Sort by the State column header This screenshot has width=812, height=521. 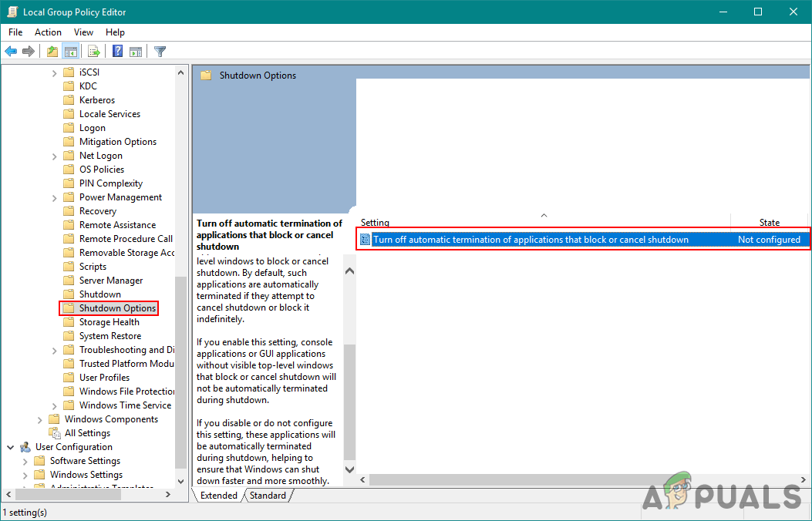[x=769, y=223]
